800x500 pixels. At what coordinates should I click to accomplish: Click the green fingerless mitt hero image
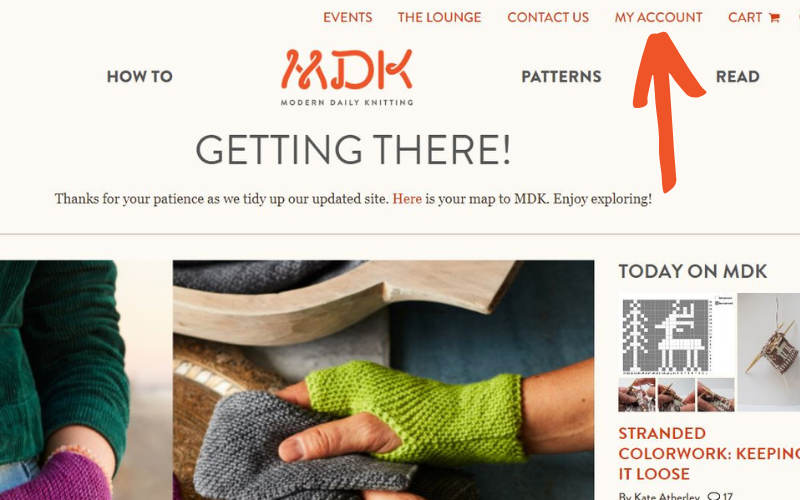point(383,380)
